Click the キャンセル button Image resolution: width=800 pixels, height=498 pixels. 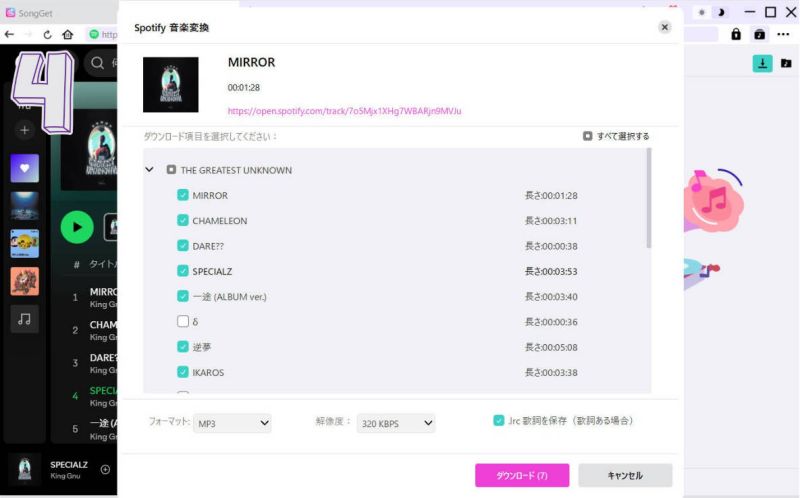(625, 475)
